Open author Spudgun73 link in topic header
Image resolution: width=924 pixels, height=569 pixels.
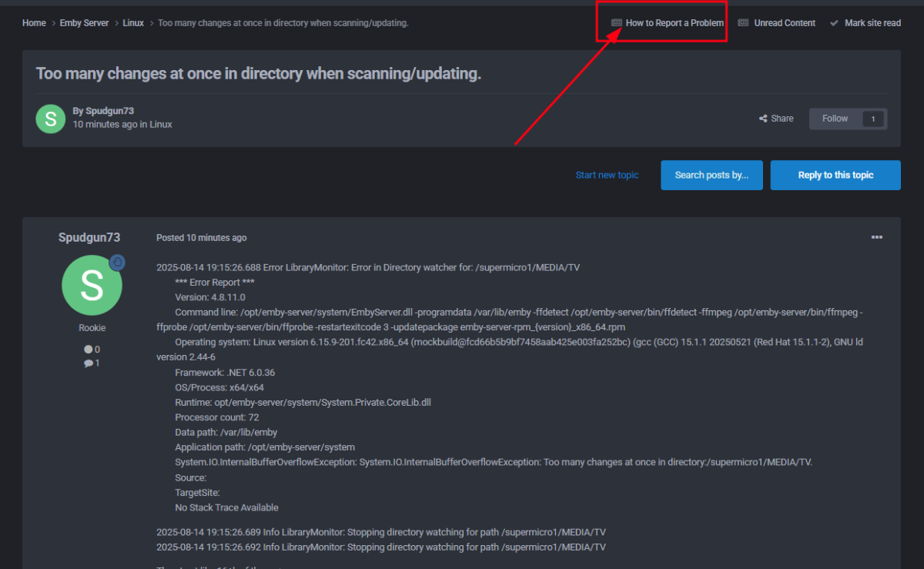(109, 111)
